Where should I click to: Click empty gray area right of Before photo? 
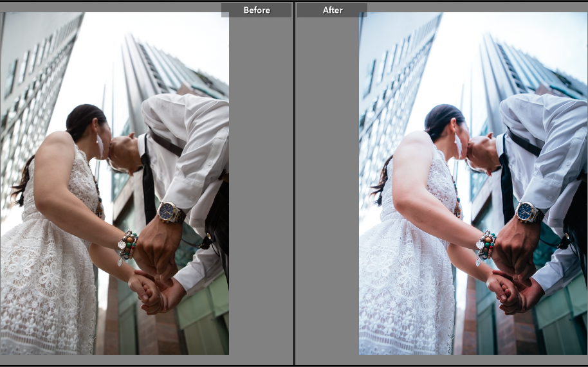pyautogui.click(x=261, y=193)
